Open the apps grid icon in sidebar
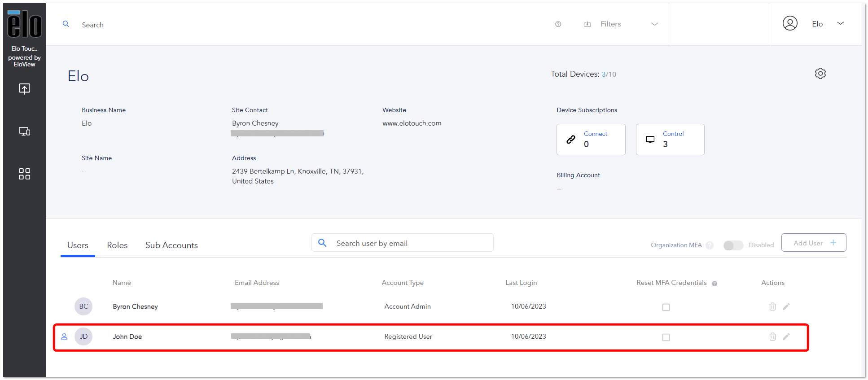868x380 pixels. click(24, 174)
